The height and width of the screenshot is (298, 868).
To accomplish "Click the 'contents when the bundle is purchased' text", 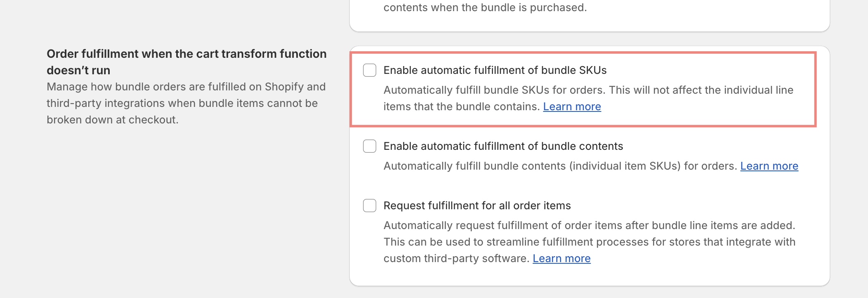I will coord(485,7).
